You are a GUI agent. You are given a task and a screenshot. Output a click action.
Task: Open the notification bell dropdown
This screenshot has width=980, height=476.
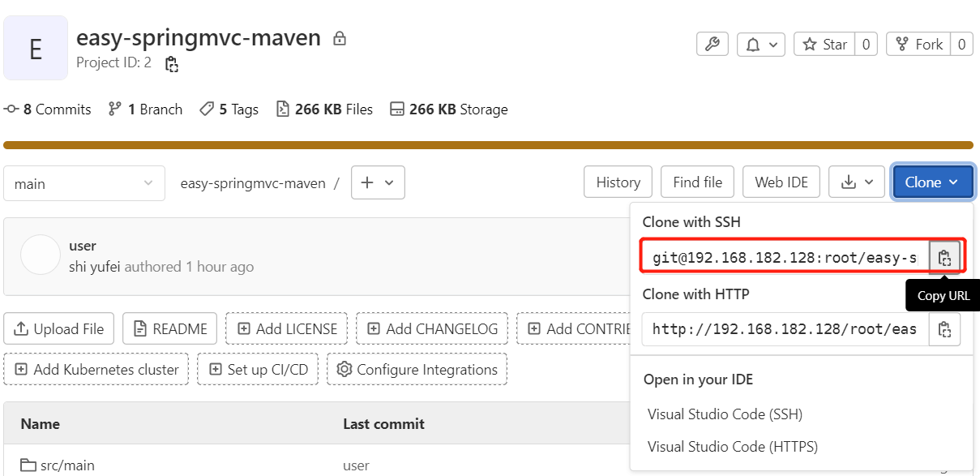point(761,45)
